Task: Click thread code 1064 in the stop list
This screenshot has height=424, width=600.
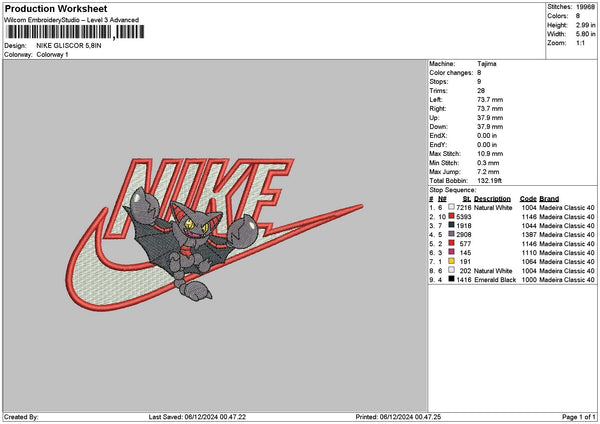Action: tap(529, 262)
